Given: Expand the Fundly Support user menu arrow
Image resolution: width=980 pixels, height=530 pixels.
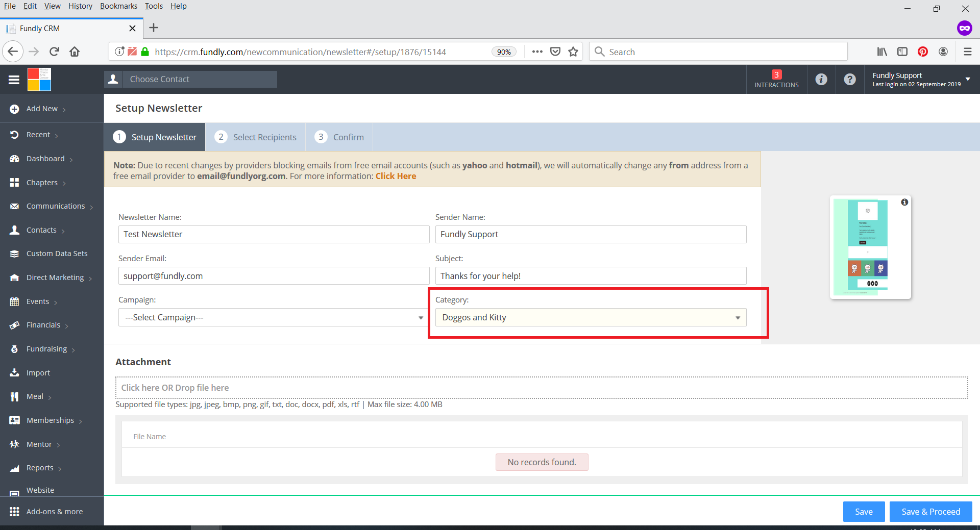Looking at the screenshot, I should click(x=968, y=79).
